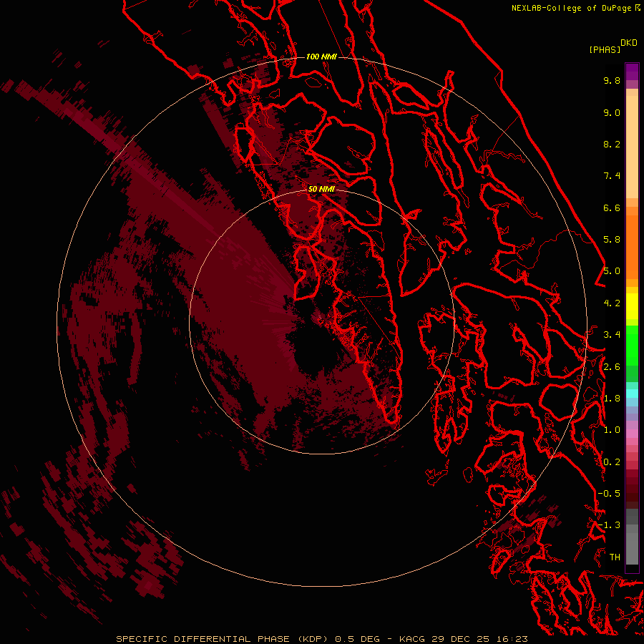Click the 100 NMI range ring label
This screenshot has width=644, height=644.
[x=321, y=57]
